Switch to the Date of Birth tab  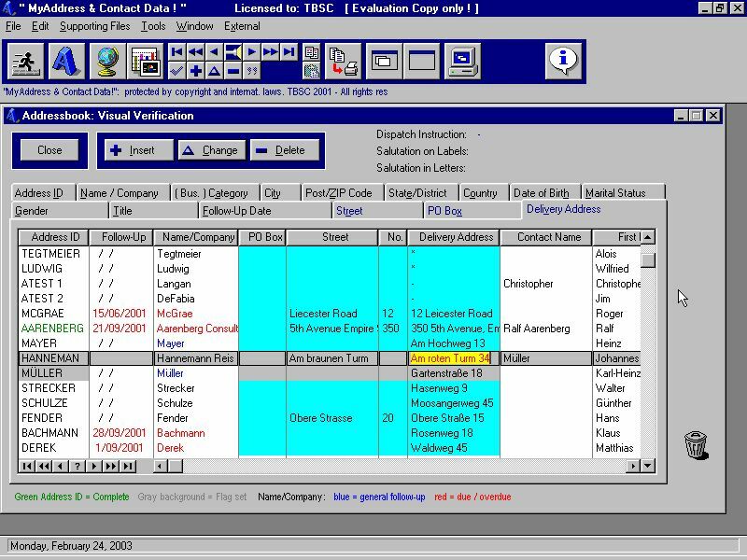545,193
